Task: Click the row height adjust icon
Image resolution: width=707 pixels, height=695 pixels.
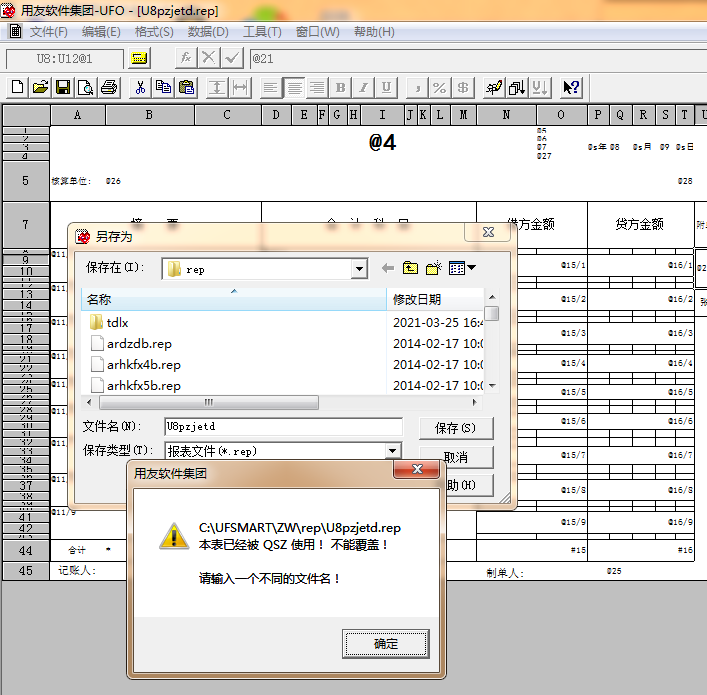Action: pyautogui.click(x=217, y=87)
